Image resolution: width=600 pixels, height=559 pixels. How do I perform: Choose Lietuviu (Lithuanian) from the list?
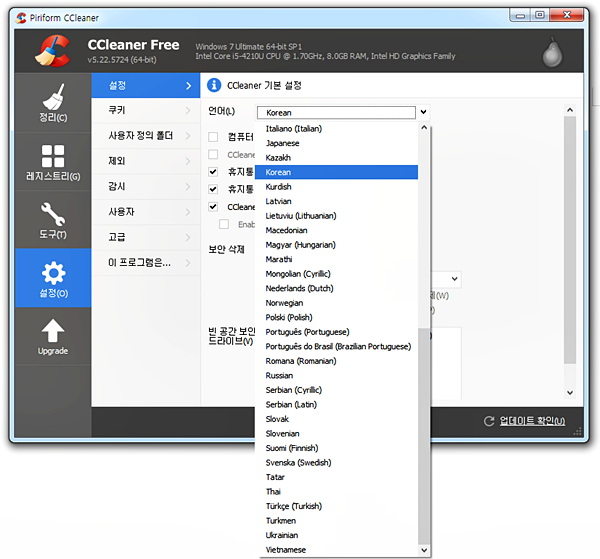pyautogui.click(x=336, y=216)
